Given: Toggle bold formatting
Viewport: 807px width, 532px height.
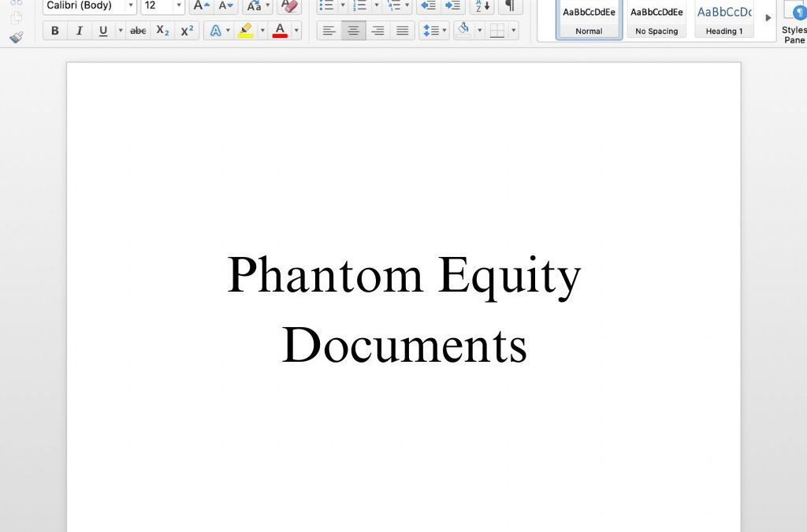Looking at the screenshot, I should click(x=55, y=31).
